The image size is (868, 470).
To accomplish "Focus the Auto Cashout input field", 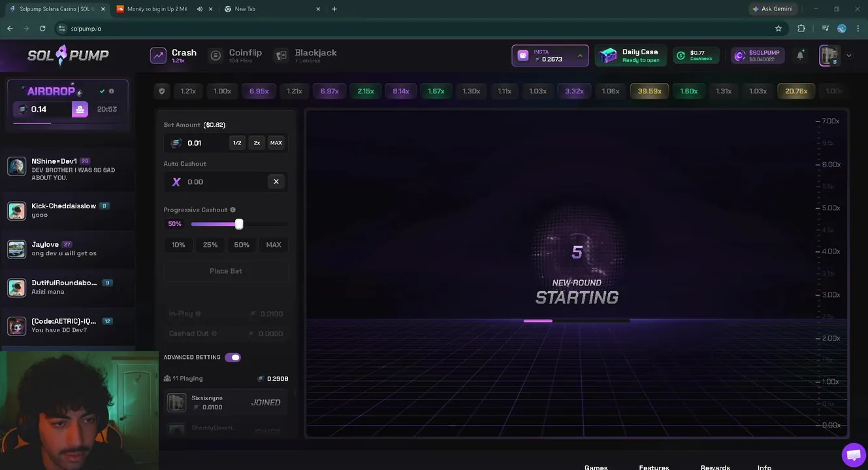I will click(216, 182).
